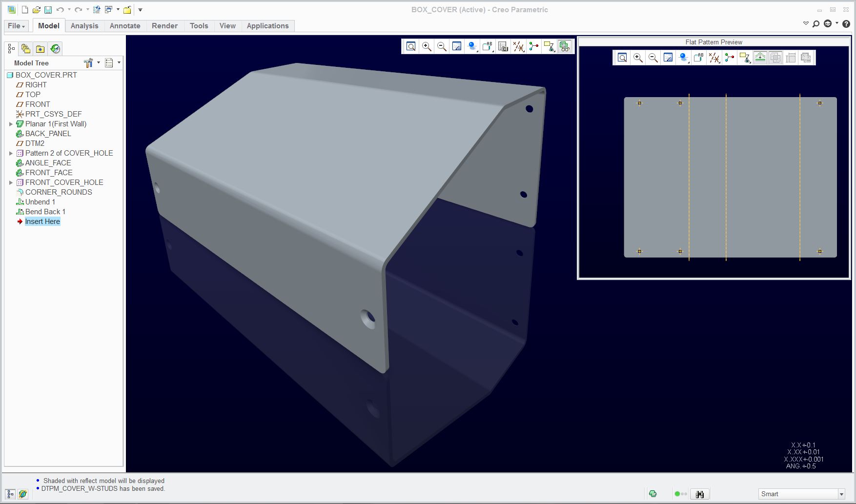Select ANGLE_FACE feature
Image resolution: width=856 pixels, height=504 pixels.
43,163
